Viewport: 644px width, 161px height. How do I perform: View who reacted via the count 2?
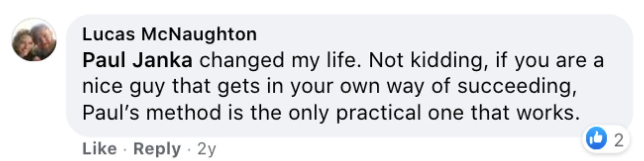click(619, 140)
